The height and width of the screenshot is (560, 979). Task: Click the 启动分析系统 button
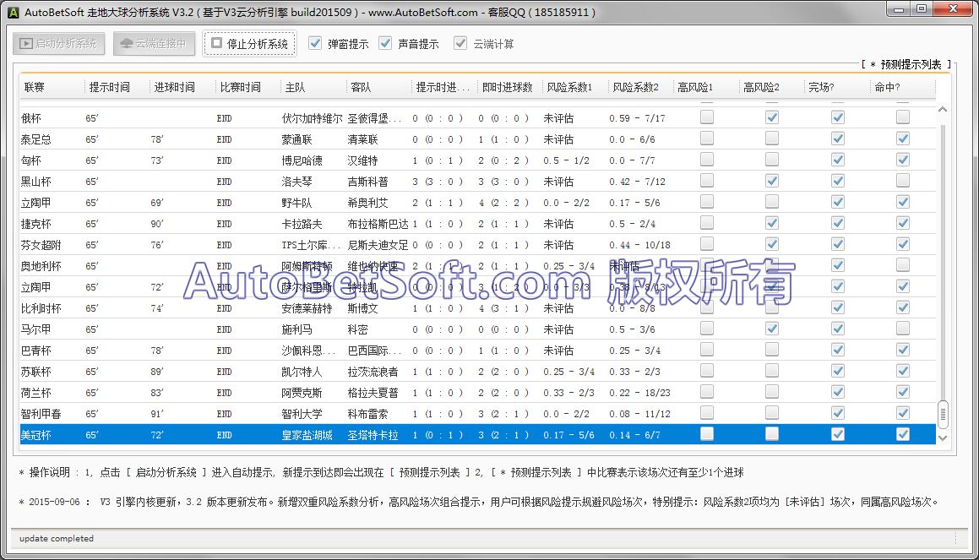(x=58, y=44)
